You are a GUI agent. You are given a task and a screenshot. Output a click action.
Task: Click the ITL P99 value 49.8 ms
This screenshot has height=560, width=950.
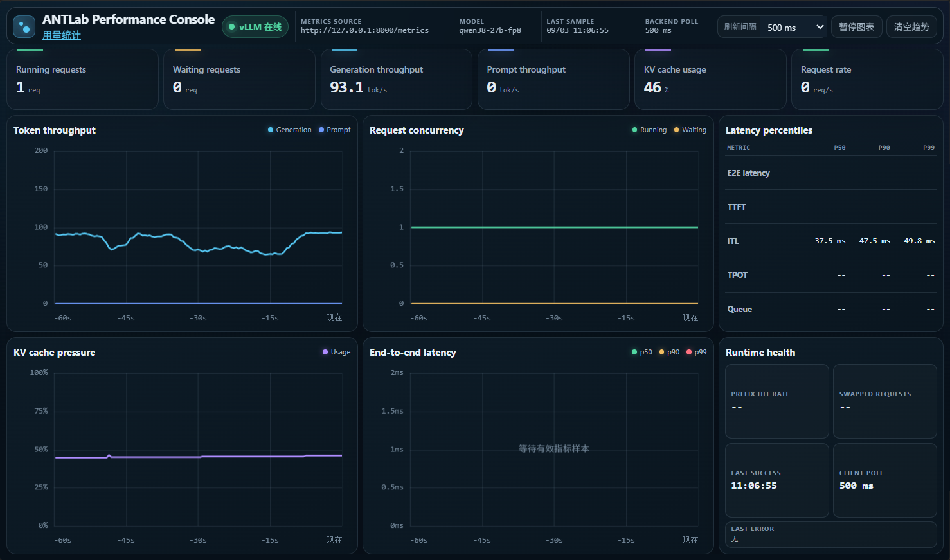click(x=919, y=241)
